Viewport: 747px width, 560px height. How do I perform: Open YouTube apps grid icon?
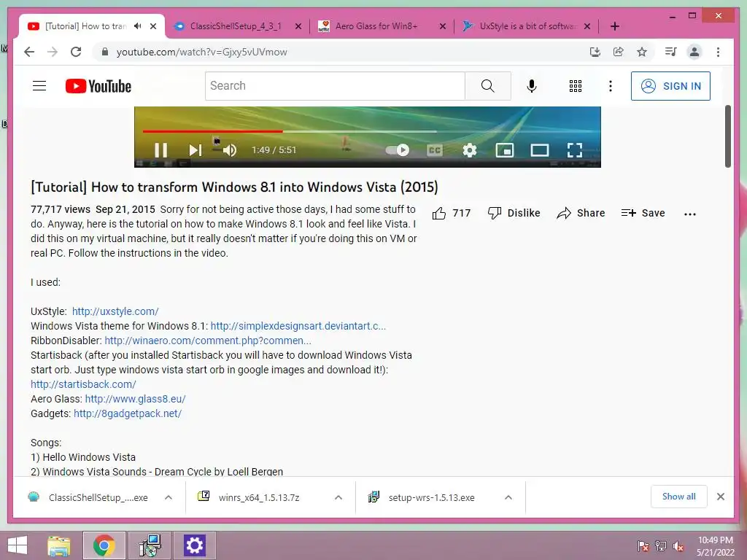[576, 86]
